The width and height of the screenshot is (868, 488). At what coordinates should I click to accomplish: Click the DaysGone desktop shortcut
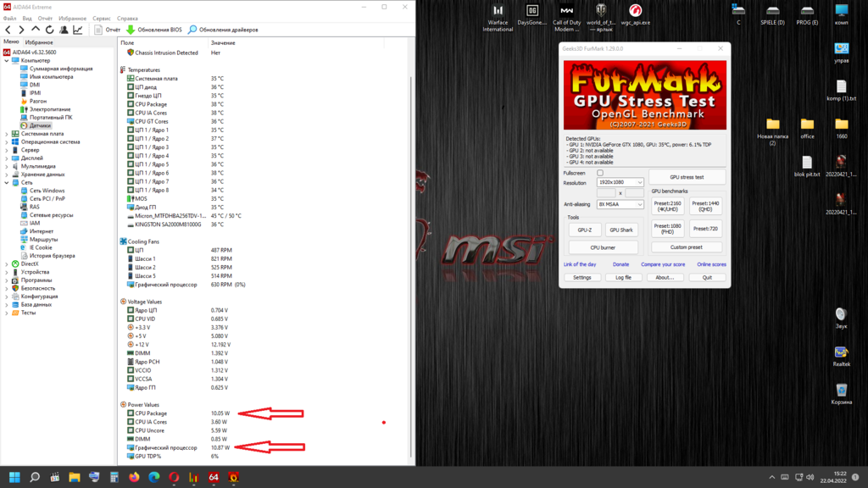532,15
